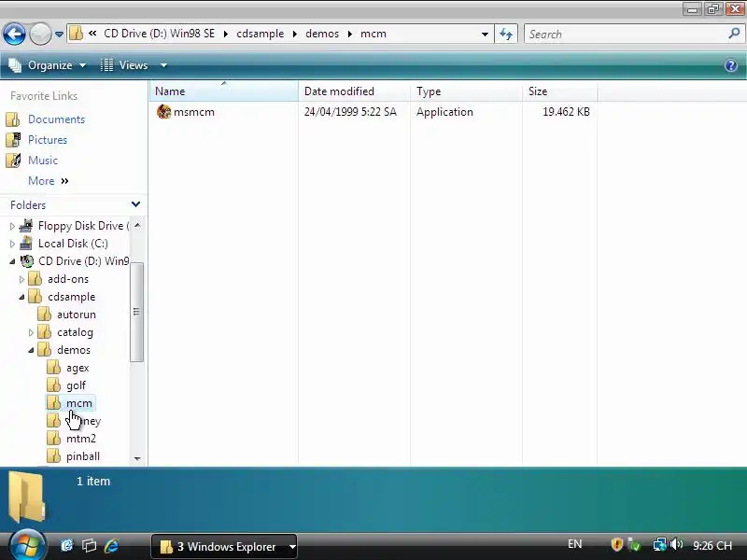Screen dimensions: 747x560
Task: Select Local Disk (C:) drive icon
Action: [26, 244]
